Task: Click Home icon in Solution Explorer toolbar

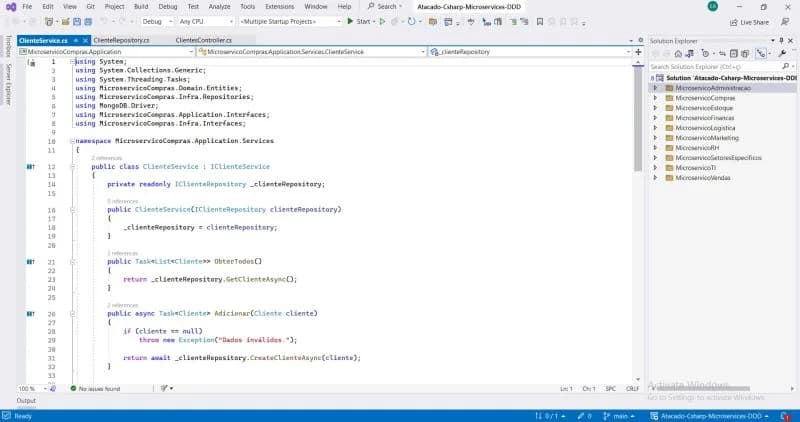Action: (678, 54)
